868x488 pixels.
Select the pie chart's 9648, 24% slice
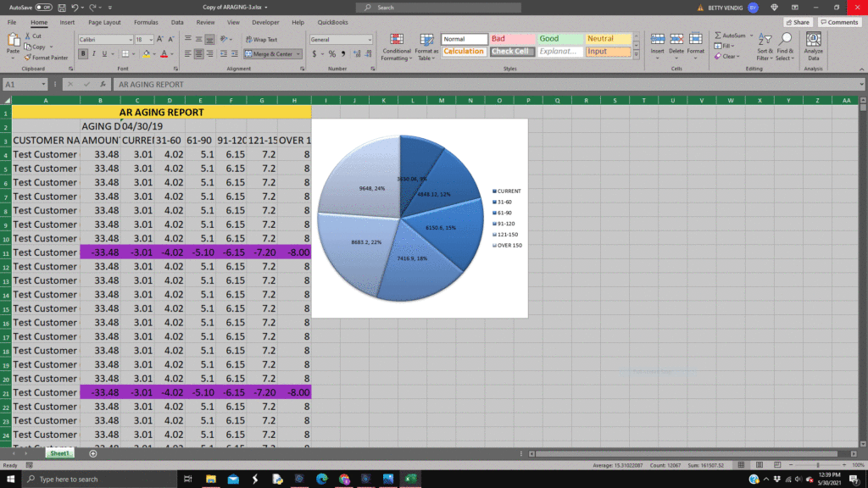tap(365, 180)
